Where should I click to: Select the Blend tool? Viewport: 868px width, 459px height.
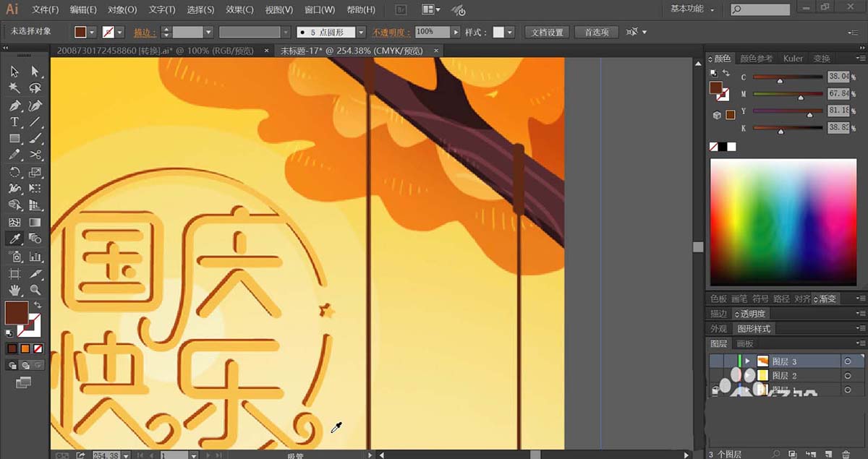coord(35,239)
